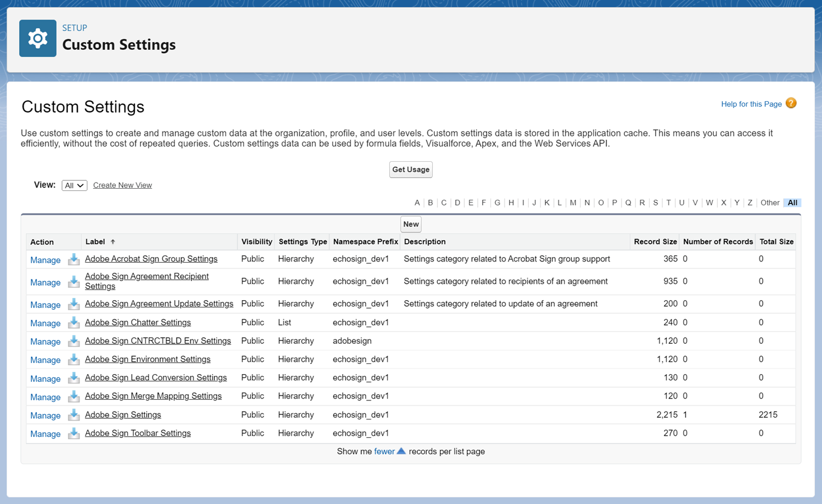This screenshot has width=822, height=504.
Task: Click the download icon beside Adobe Acrobat Sign Group Settings
Action: point(73,260)
